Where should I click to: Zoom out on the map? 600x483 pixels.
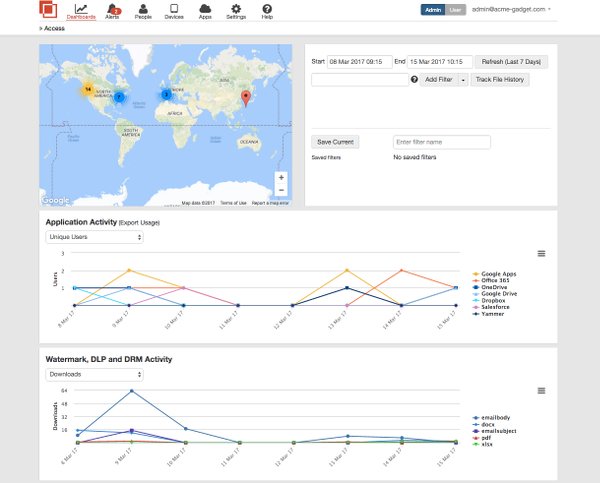pyautogui.click(x=281, y=190)
